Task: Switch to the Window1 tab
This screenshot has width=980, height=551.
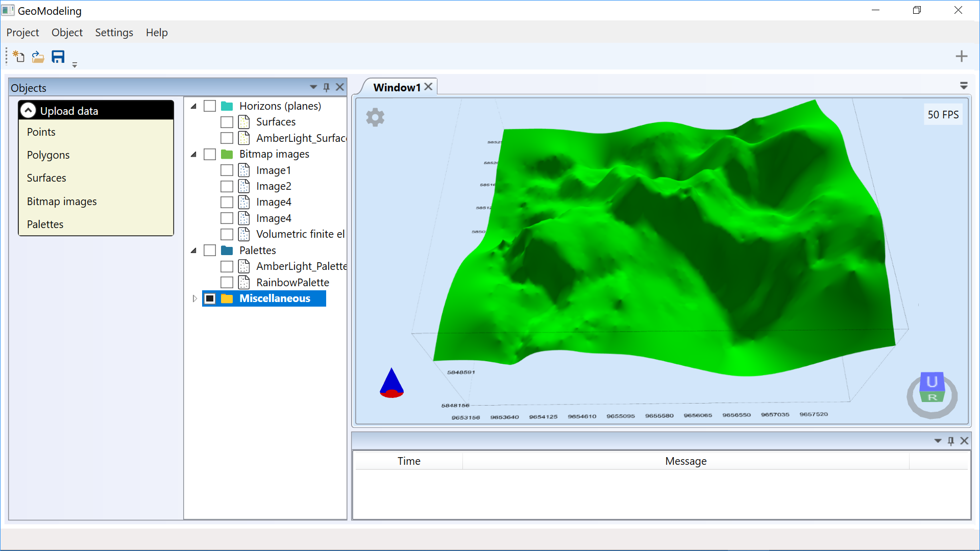Action: coord(397,87)
